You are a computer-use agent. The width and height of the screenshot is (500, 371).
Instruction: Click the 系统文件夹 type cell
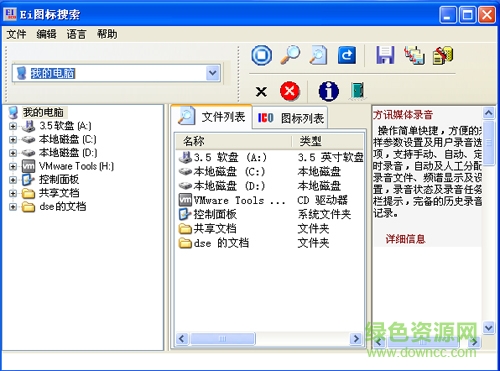click(x=324, y=214)
